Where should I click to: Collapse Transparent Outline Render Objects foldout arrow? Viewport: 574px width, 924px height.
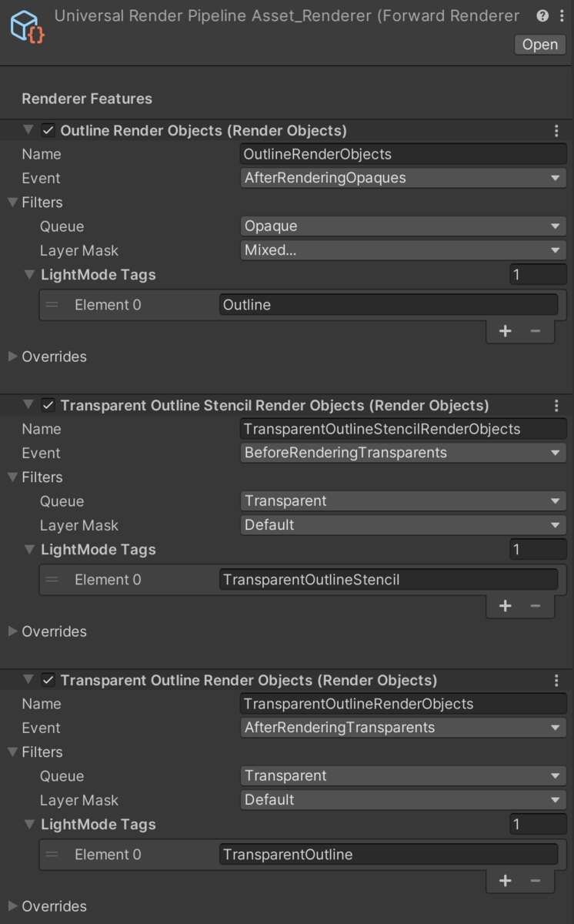pos(28,681)
